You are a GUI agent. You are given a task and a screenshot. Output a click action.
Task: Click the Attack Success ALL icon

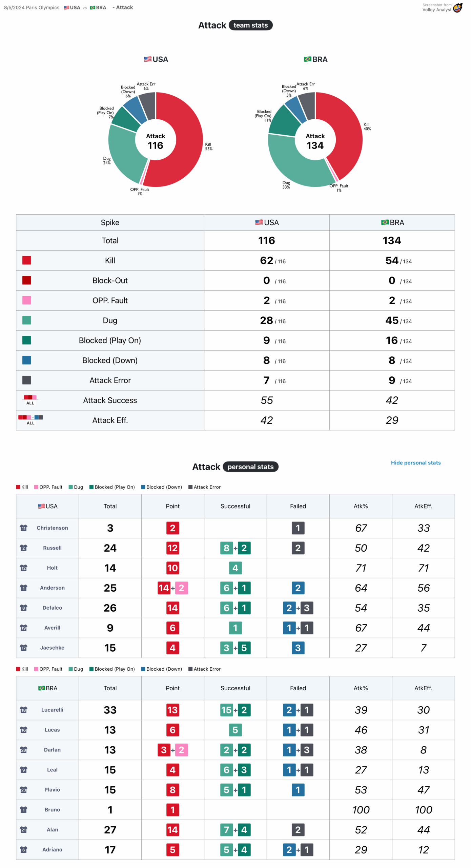30,399
